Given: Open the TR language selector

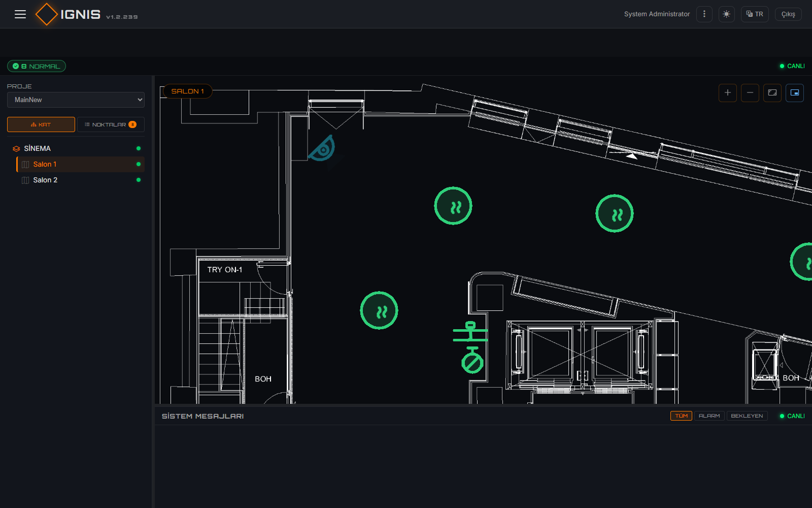Looking at the screenshot, I should 755,14.
